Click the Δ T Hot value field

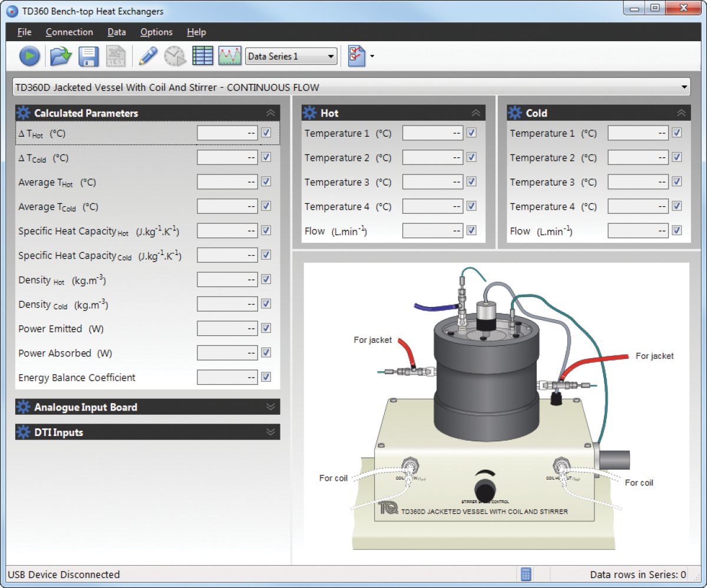(x=227, y=133)
